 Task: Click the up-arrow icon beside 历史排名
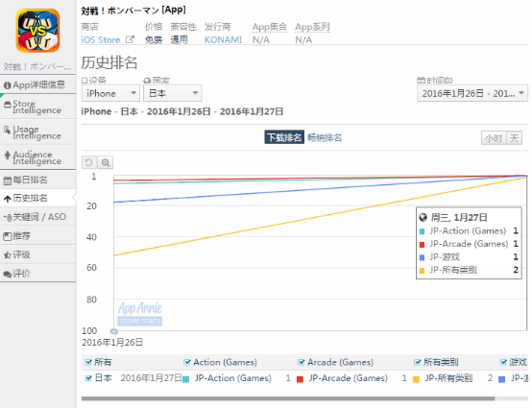(x=7, y=199)
